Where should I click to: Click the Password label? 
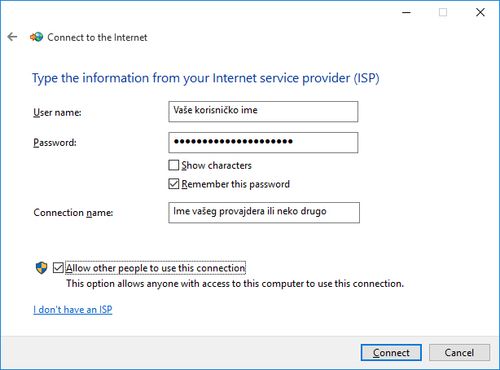coord(55,143)
